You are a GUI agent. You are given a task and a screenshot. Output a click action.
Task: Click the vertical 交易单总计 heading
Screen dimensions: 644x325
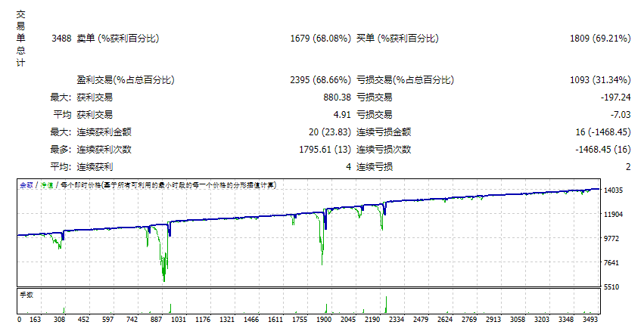[x=20, y=39]
